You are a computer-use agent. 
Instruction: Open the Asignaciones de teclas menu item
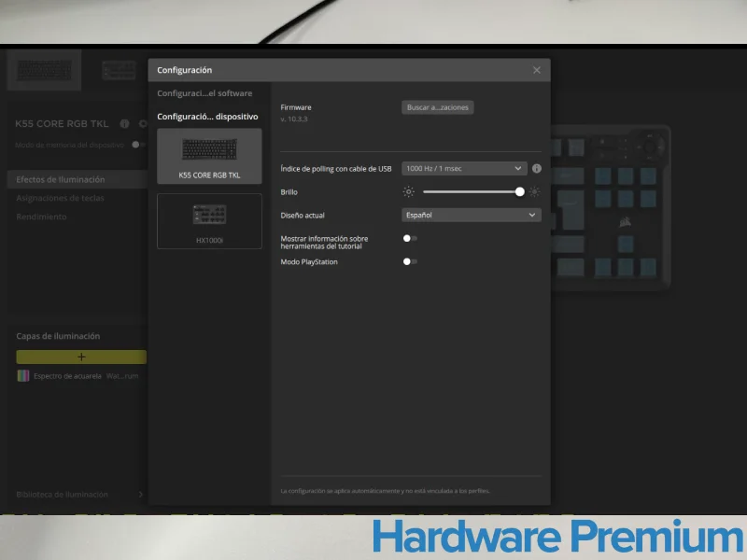[60, 198]
